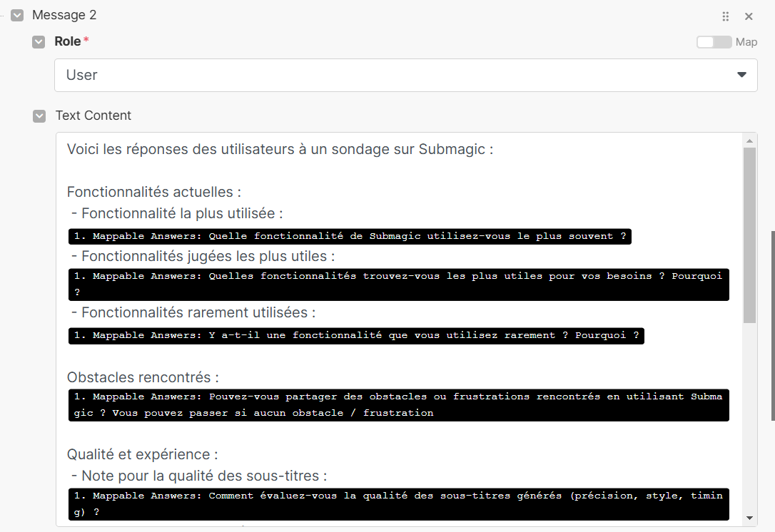
Task: Open the Role dropdown showing User
Action: coord(406,75)
